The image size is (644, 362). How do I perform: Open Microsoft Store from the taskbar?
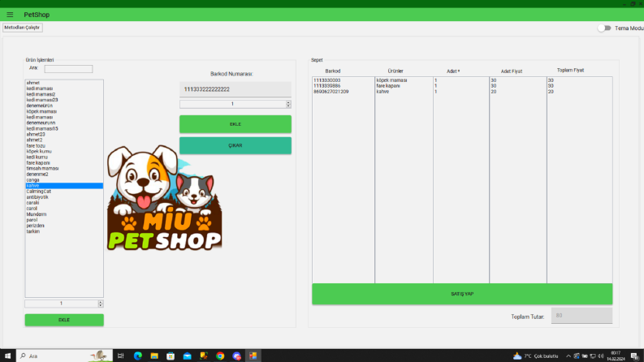(171, 356)
